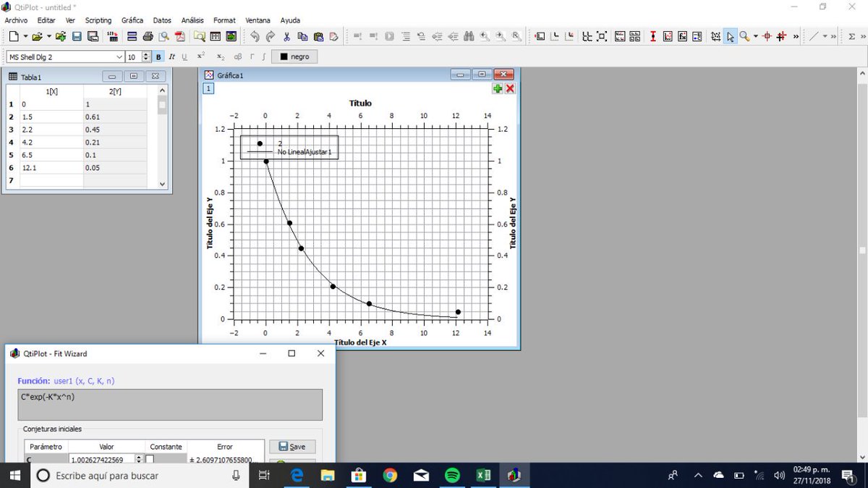Activate the magnifying glass zoom tool

point(744,36)
